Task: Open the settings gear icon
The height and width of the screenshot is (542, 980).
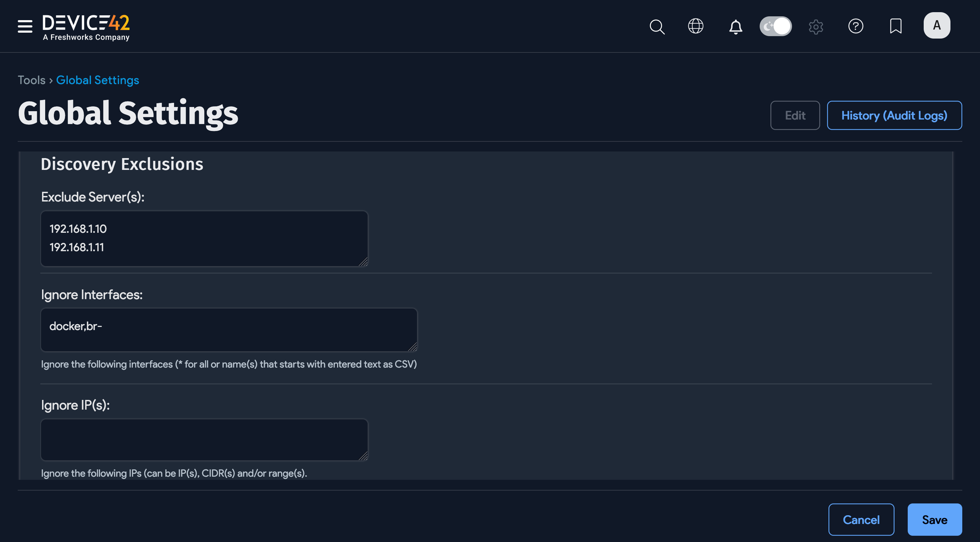Action: coord(816,26)
